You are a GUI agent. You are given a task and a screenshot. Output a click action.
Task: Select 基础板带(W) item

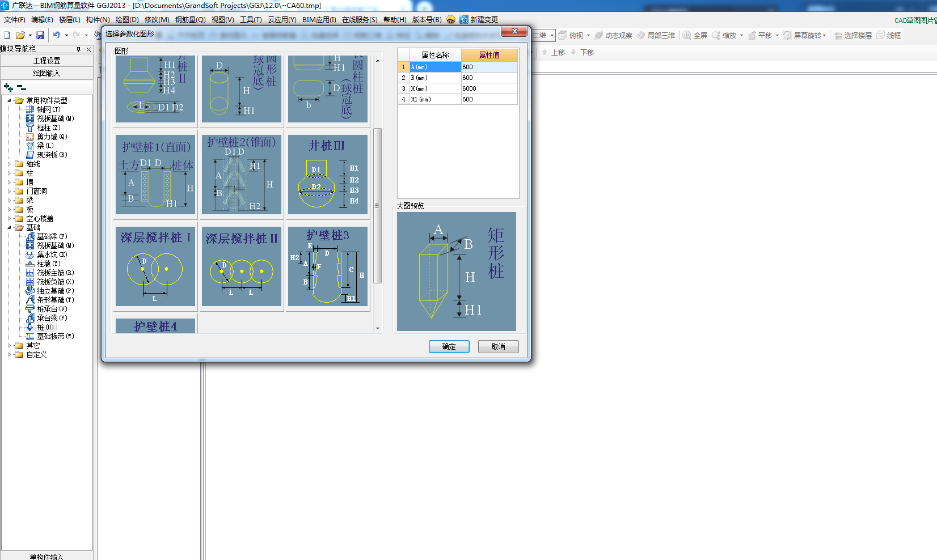pyautogui.click(x=56, y=336)
